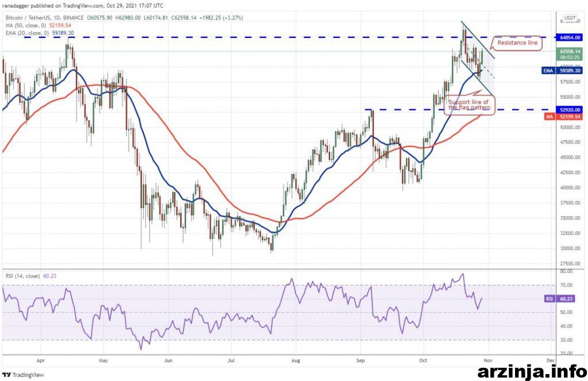Viewport: 588px width, 381px height.
Task: Open the USDT currency selector
Action: [x=570, y=18]
